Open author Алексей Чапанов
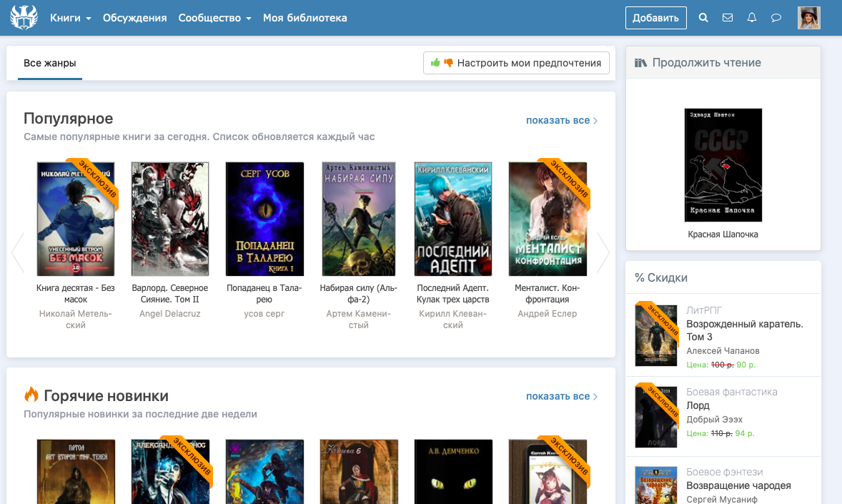Screen dimensions: 842x504 click(723, 351)
